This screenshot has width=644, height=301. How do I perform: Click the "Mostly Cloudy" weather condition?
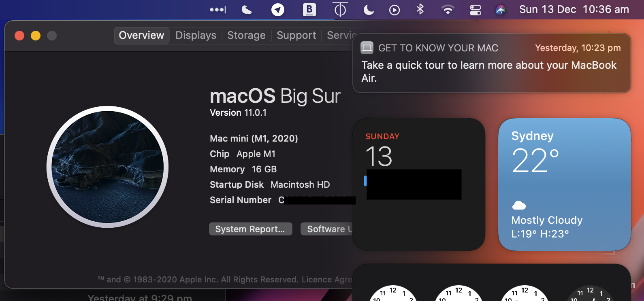click(x=547, y=220)
